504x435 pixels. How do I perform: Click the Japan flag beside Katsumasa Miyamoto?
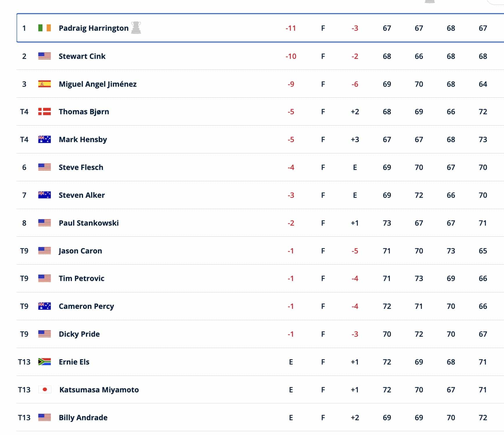(45, 390)
